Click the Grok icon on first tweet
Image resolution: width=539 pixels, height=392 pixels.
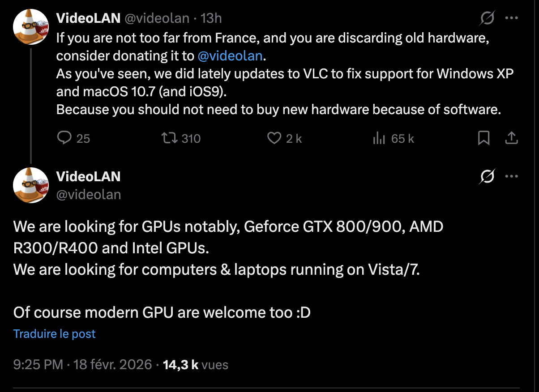pyautogui.click(x=487, y=18)
